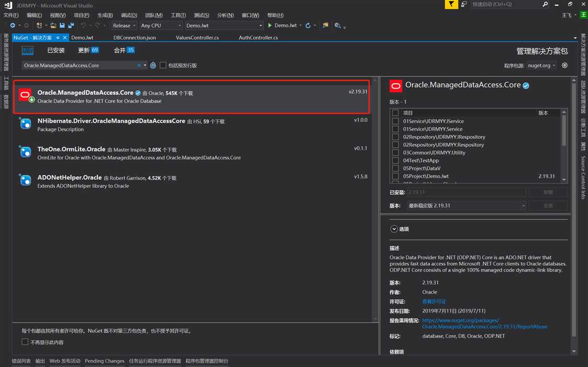Screen dimensions: 588x367
Task: Click the refresh search results icon
Action: (x=153, y=66)
